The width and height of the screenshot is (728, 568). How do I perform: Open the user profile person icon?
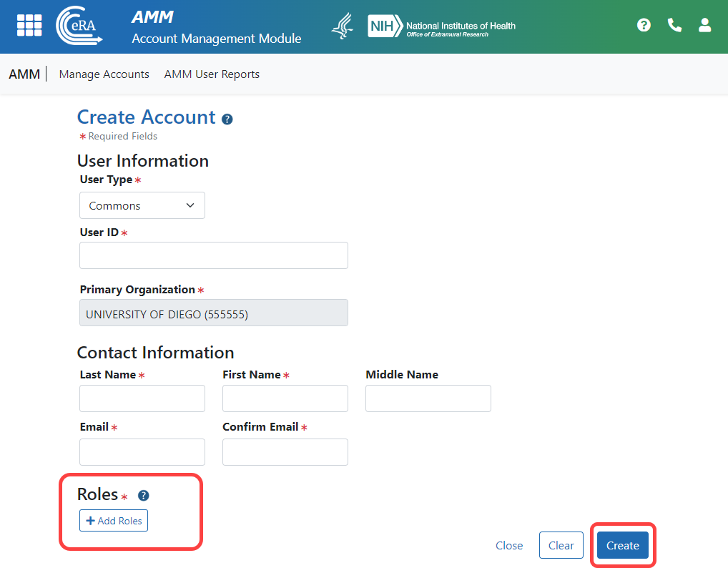704,25
